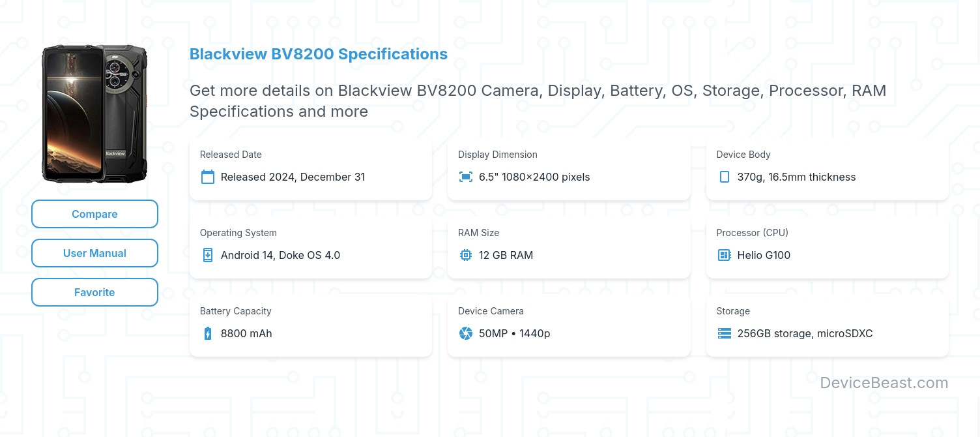980x437 pixels.
Task: Add device to Favorite
Action: (x=94, y=292)
